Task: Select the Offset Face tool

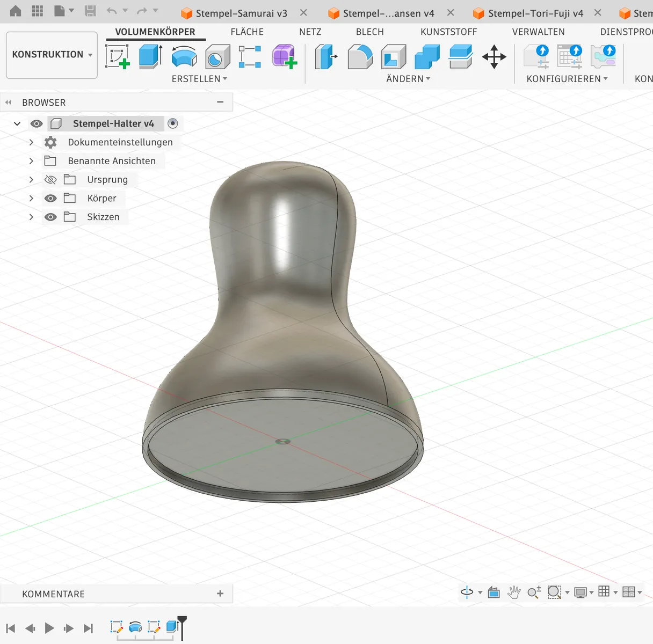Action: 461,56
